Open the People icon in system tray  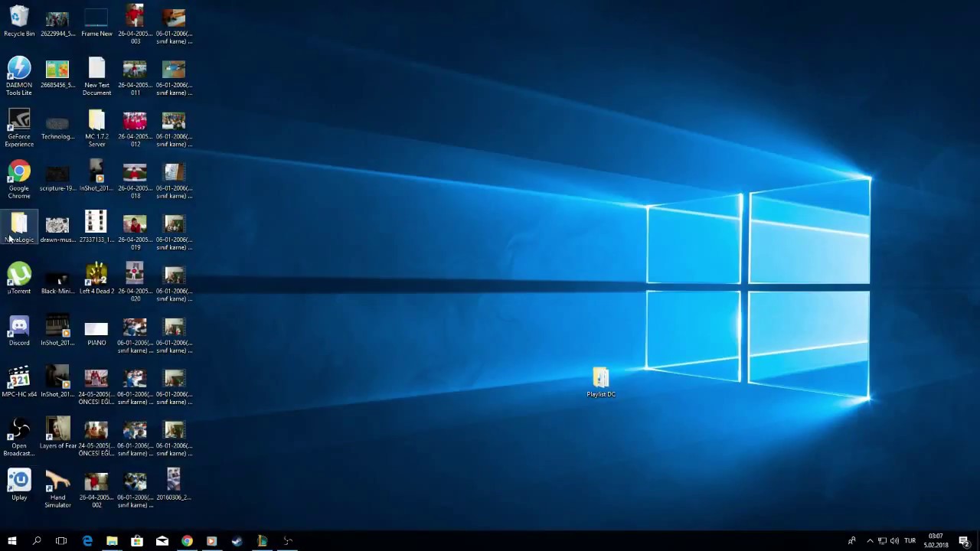[x=851, y=541]
